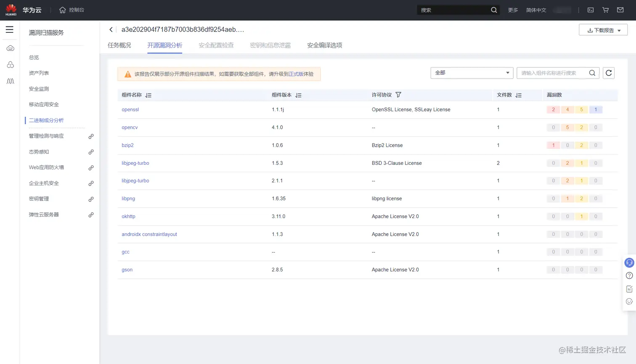Screen dimensions: 636x364
Task: Click the component search magnifier icon
Action: pos(592,73)
